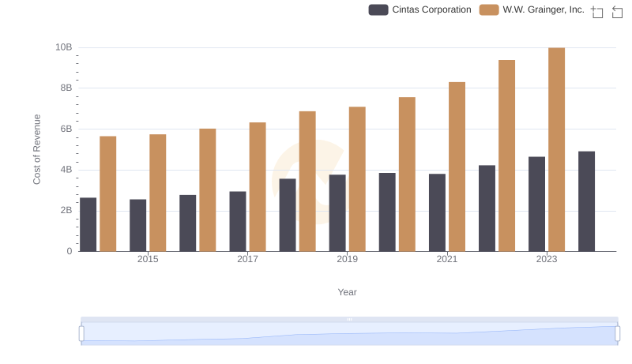The height and width of the screenshot is (364, 632).
Task: Click the x-axis label 2019
Action: point(347,259)
